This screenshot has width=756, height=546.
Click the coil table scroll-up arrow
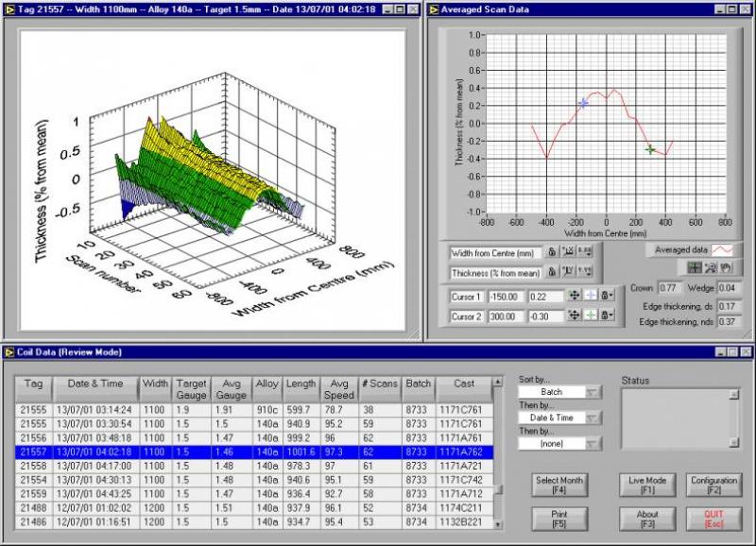[x=498, y=382]
